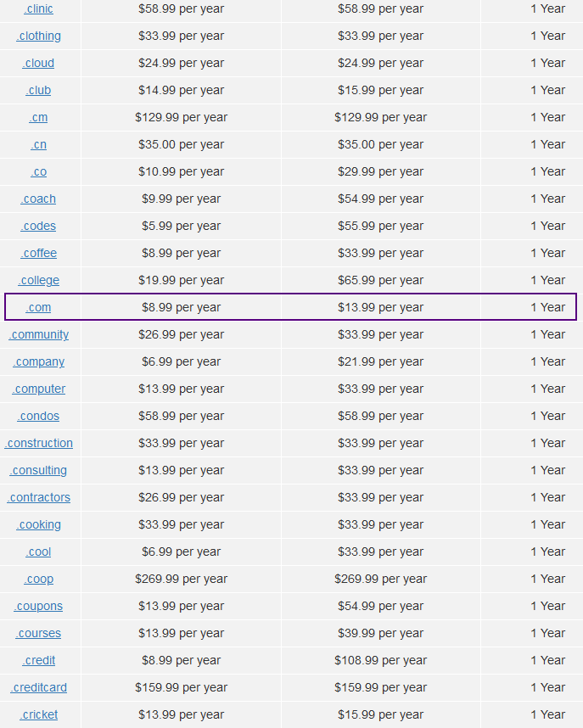Image resolution: width=583 pixels, height=728 pixels.
Task: Open the .creditcard domain link
Action: (38, 687)
